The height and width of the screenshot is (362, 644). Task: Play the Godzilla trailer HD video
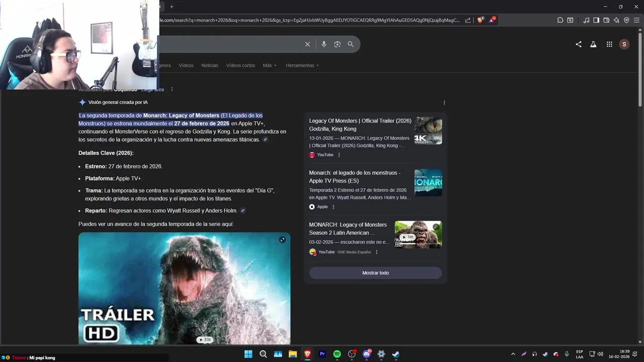184,288
